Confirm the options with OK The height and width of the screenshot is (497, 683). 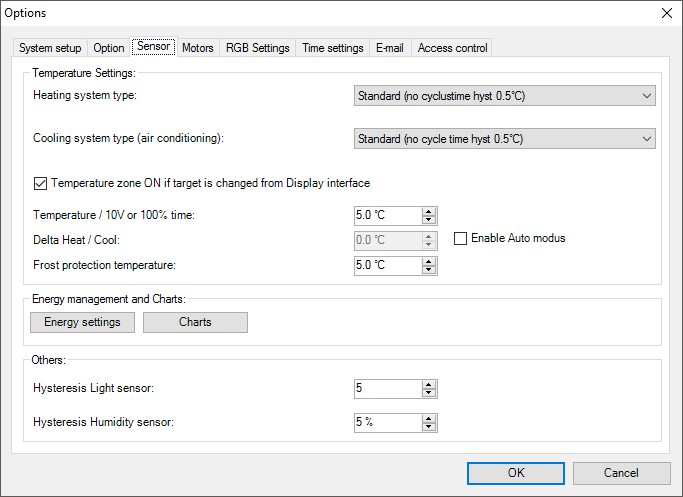pyautogui.click(x=515, y=473)
